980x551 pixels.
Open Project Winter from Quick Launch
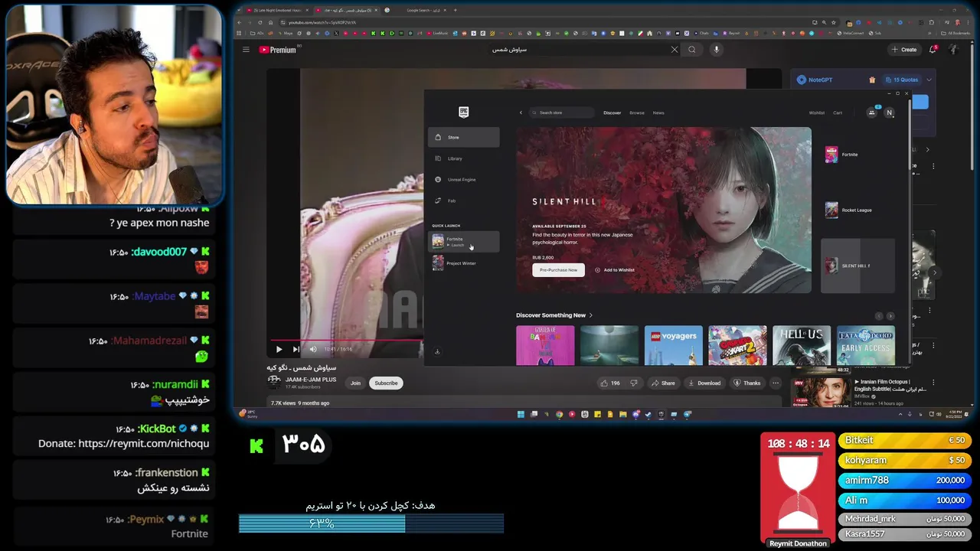[464, 263]
